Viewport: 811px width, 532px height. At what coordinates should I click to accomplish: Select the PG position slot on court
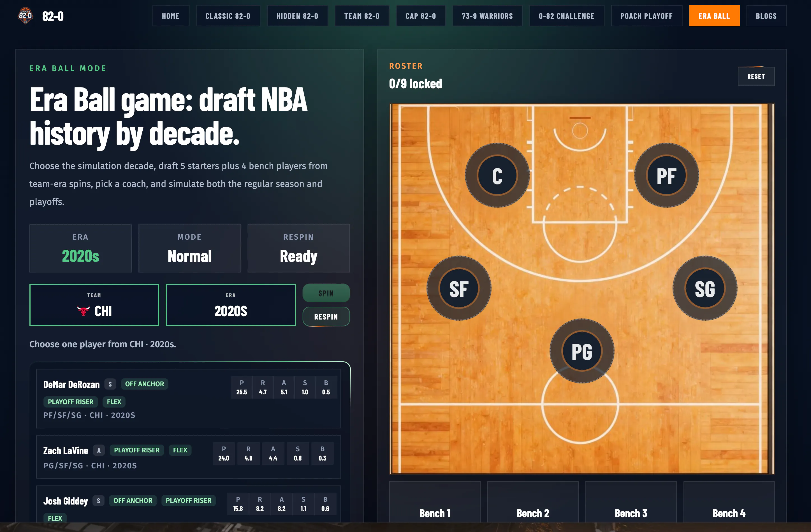coord(582,351)
